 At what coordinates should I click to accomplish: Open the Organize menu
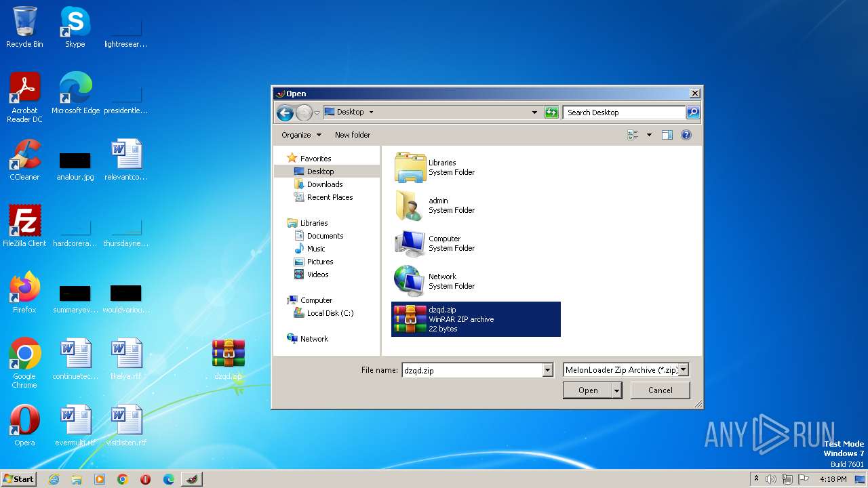301,135
